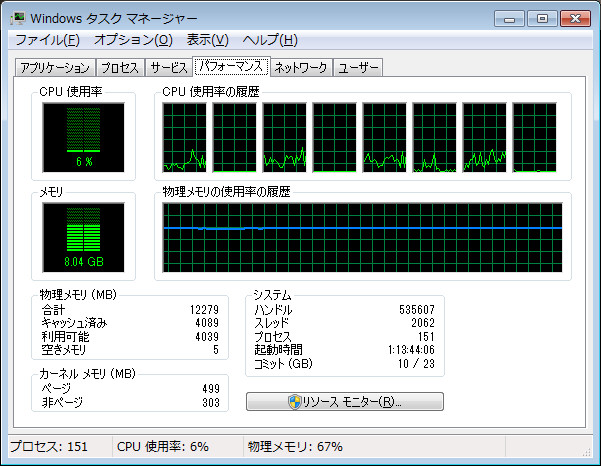
Task: Open the オプション(O) menu
Action: pyautogui.click(x=133, y=40)
